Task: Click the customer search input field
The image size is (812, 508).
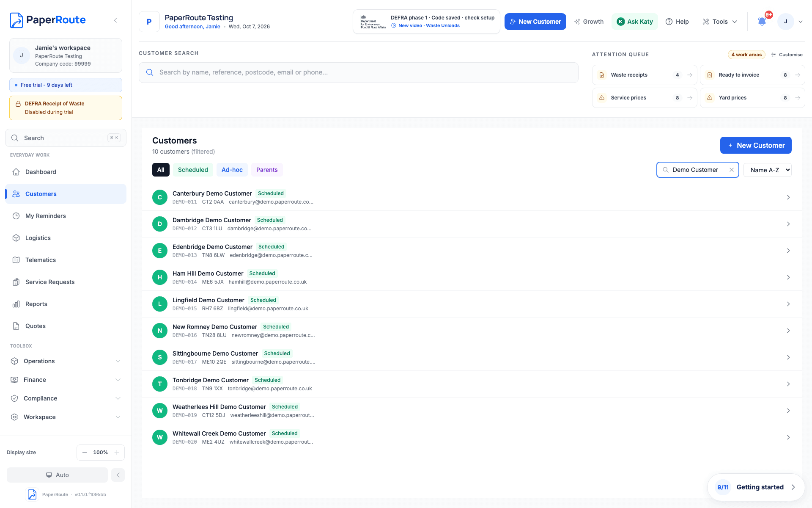Action: click(x=359, y=72)
